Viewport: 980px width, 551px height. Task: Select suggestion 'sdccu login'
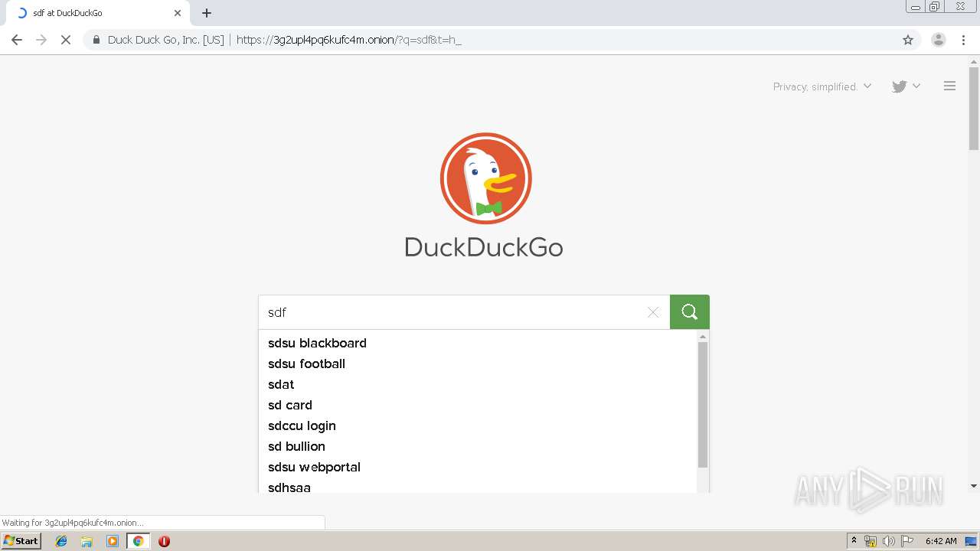478,425
